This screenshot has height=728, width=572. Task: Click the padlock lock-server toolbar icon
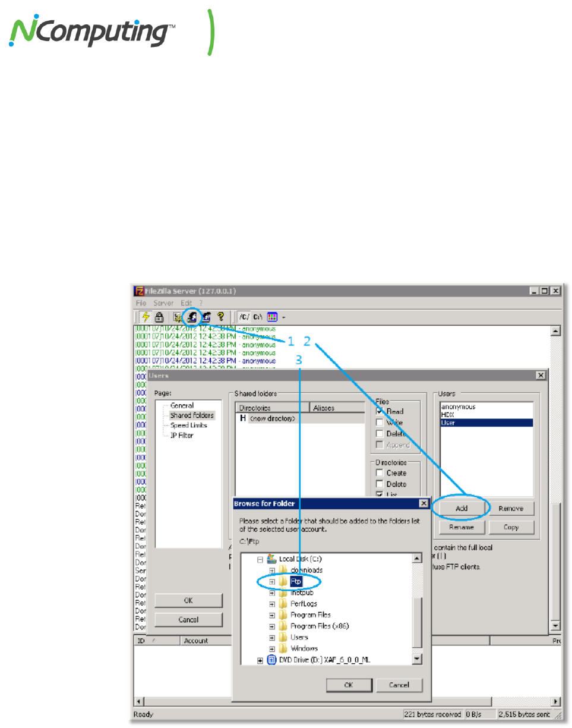159,317
